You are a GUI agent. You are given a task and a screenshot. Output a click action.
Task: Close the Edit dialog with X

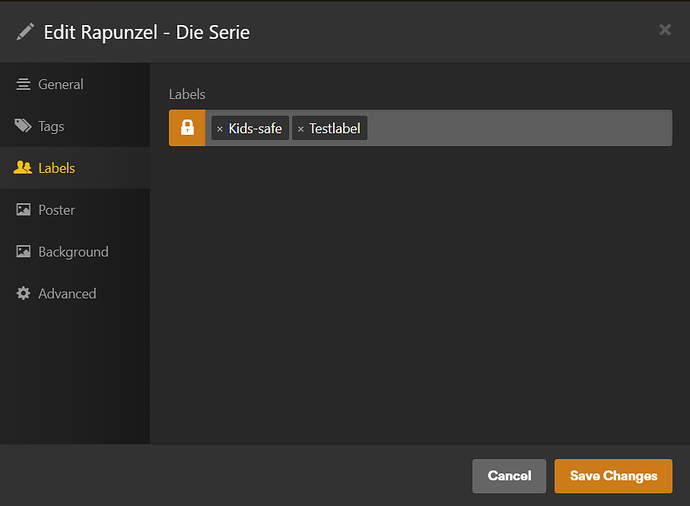pos(665,30)
